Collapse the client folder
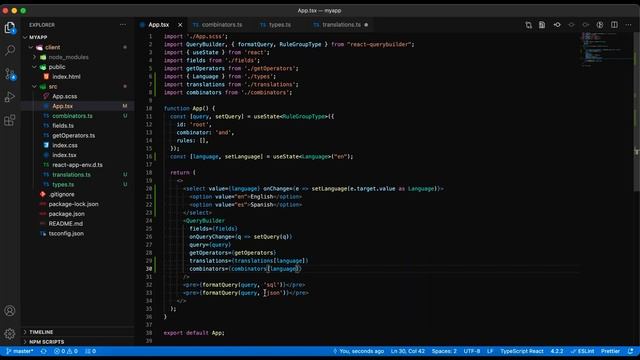 [x=78, y=47]
